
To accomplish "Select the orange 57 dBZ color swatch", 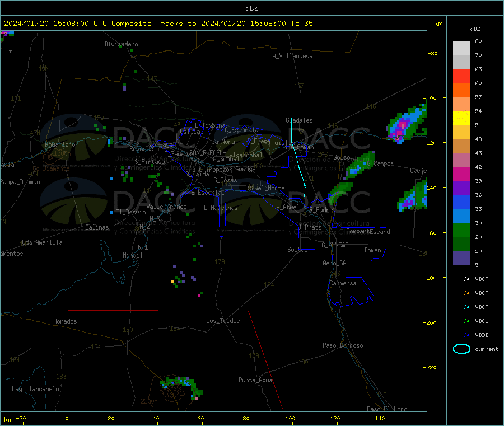I will click(x=461, y=90).
